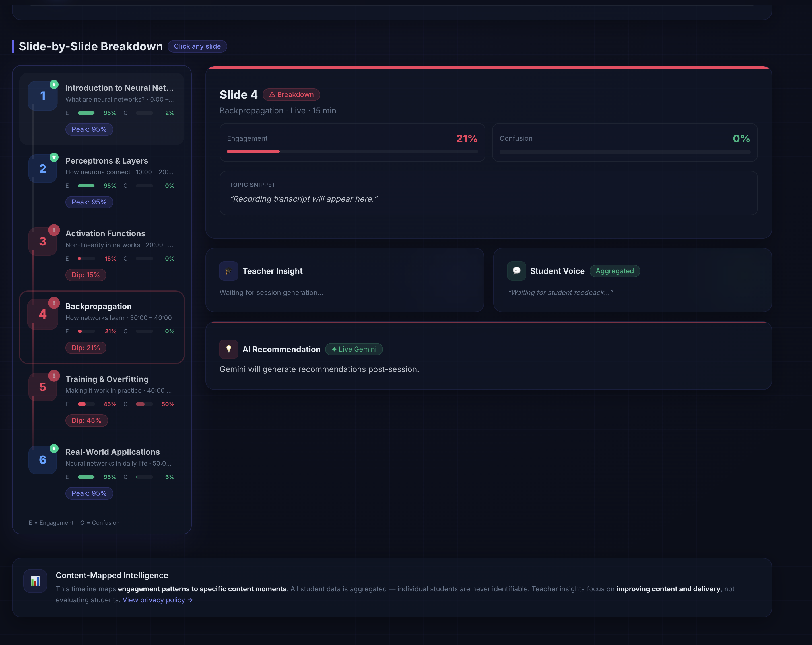Viewport: 812px width, 645px height.
Task: Click the Student Voice speech bubble icon
Action: [516, 271]
